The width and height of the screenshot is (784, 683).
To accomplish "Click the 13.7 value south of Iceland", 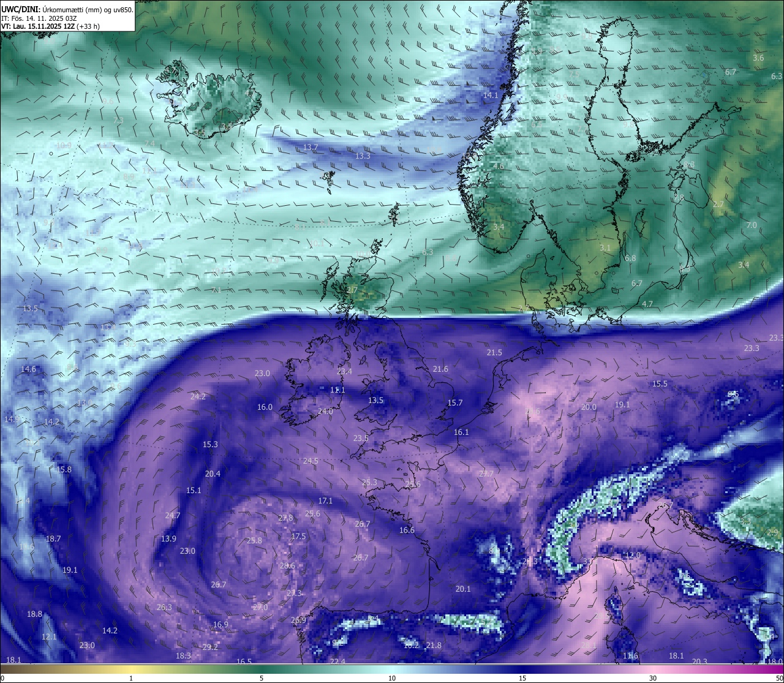I will point(311,148).
